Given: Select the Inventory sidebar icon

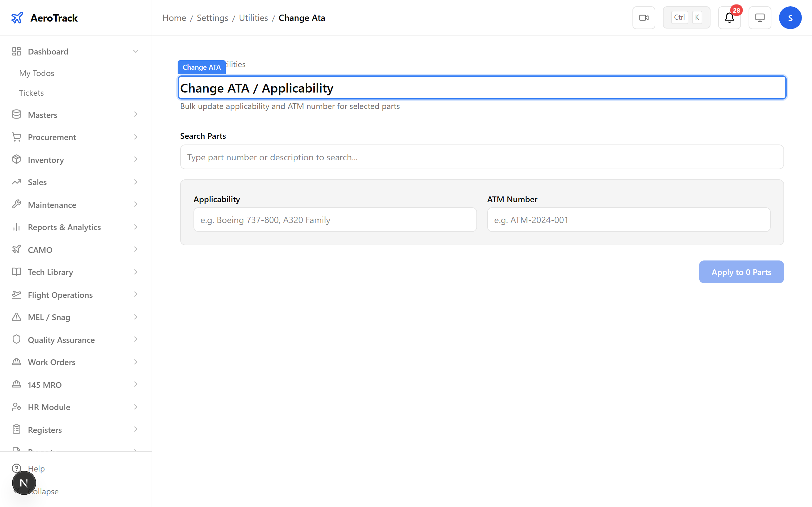Looking at the screenshot, I should click(16, 160).
